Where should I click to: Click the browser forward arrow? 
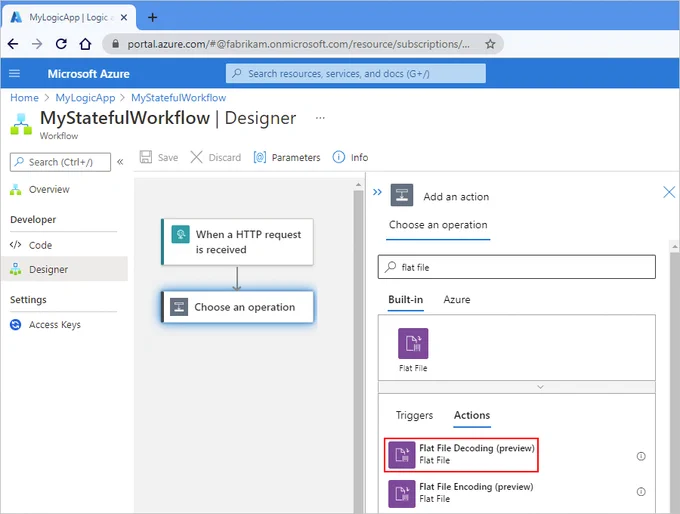tap(37, 44)
